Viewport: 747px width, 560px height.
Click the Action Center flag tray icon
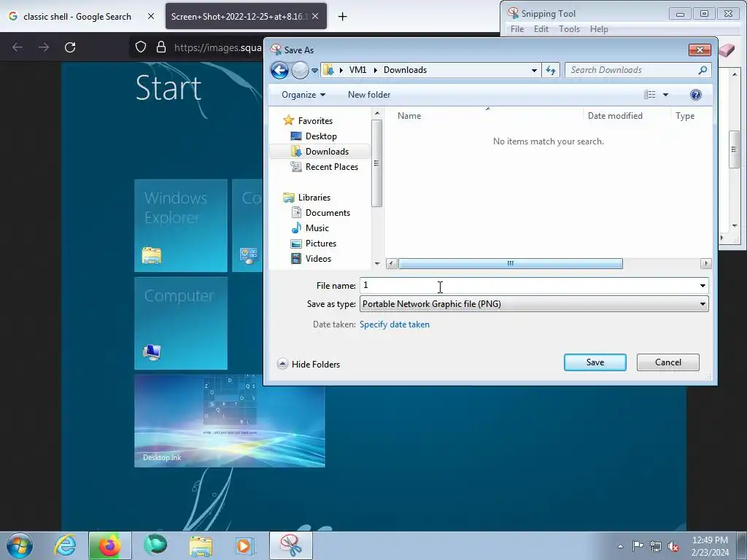pyautogui.click(x=638, y=546)
